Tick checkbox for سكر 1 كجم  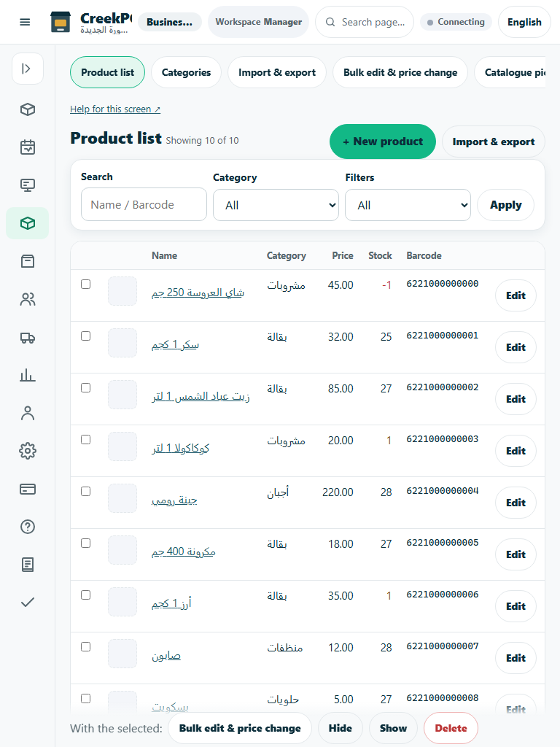point(86,336)
